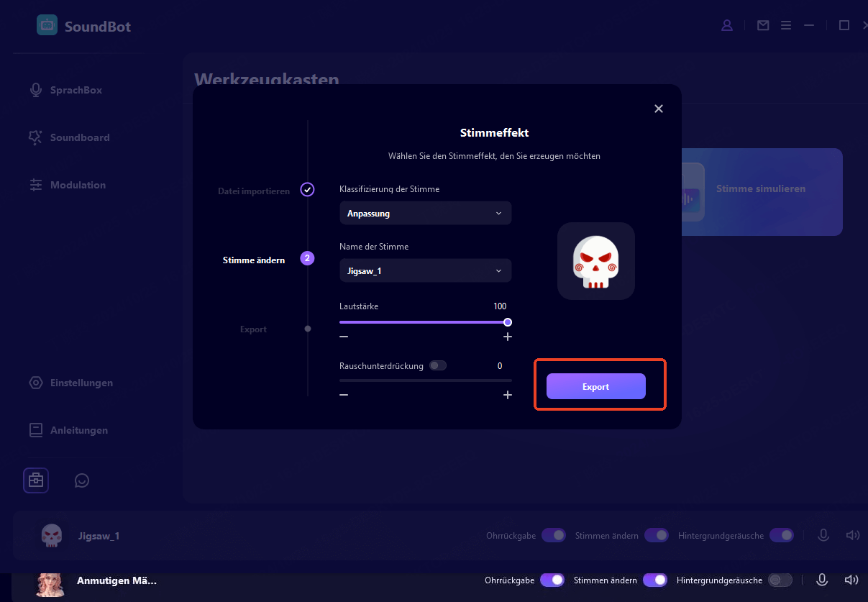Toggle Rauschunterdrückung in the dialog
The width and height of the screenshot is (868, 602).
[438, 365]
